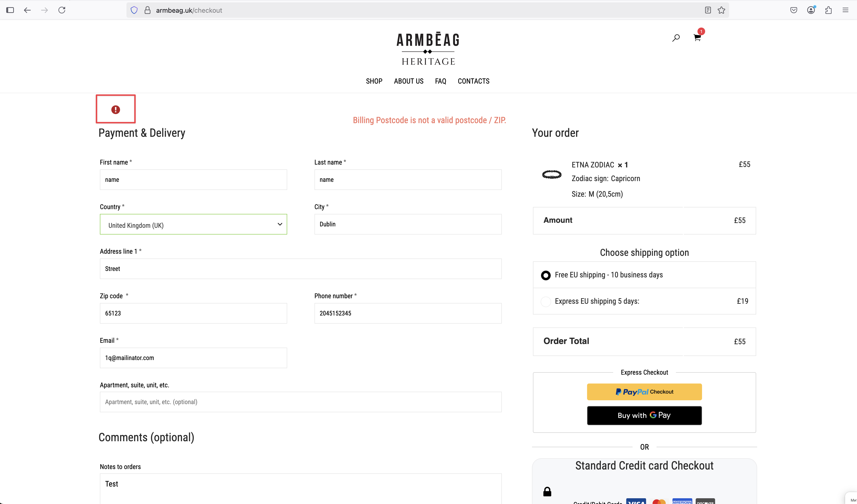Click the site search magnifier icon
Screen dimensions: 857x504
point(676,38)
